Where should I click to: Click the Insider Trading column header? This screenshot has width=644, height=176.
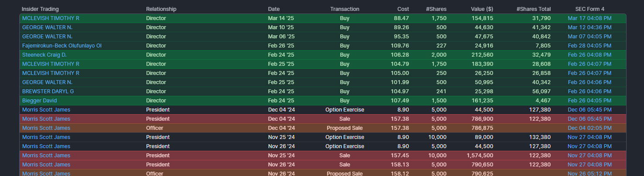(40, 9)
